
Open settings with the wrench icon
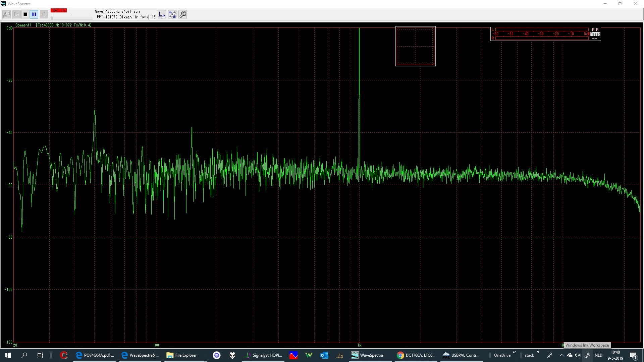[x=183, y=14]
